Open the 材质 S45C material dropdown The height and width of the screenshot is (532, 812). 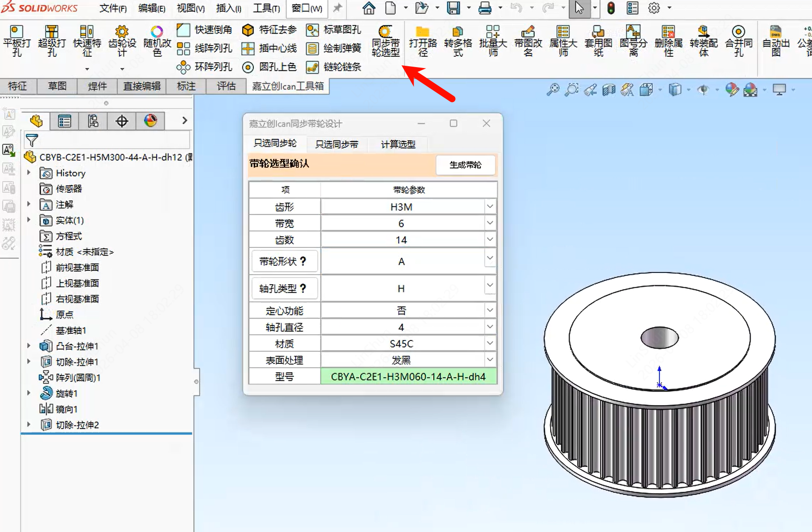tap(490, 344)
